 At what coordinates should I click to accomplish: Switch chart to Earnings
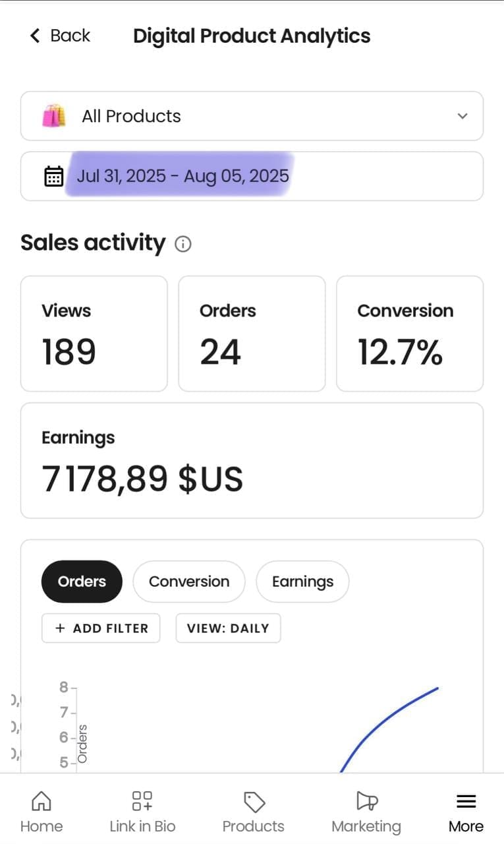pyautogui.click(x=302, y=582)
